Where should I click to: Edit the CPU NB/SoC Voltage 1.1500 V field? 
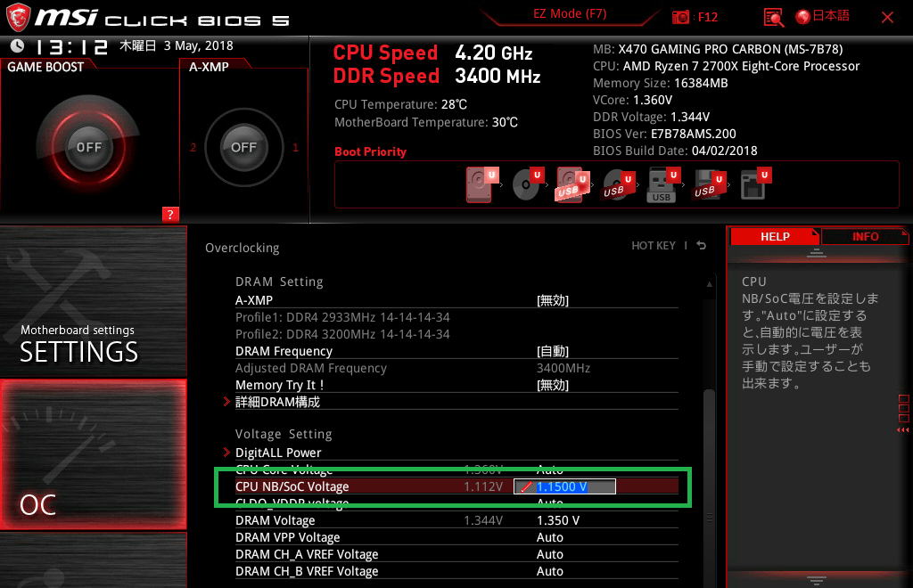pos(564,486)
